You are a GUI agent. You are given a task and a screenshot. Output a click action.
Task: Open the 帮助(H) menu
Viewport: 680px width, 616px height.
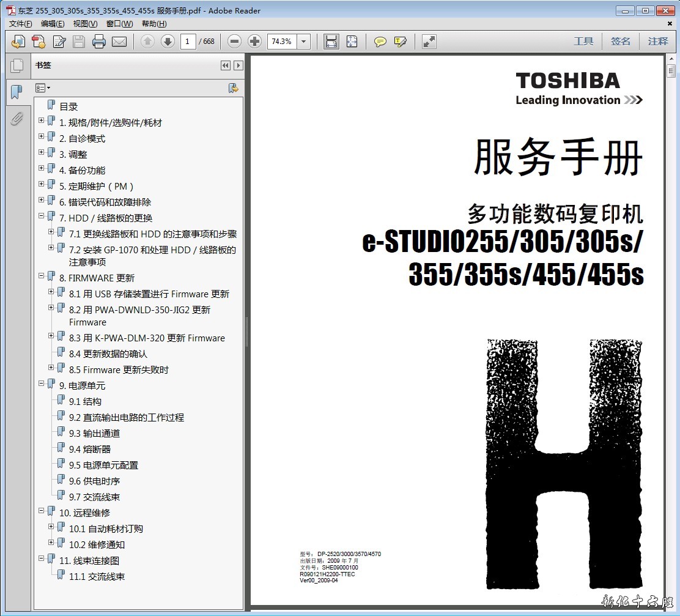[x=153, y=24]
